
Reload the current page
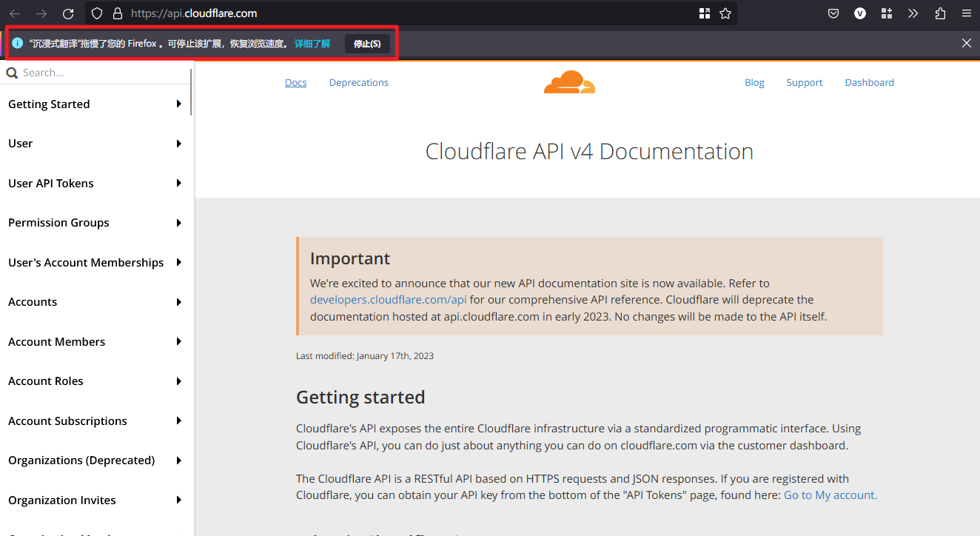click(68, 13)
